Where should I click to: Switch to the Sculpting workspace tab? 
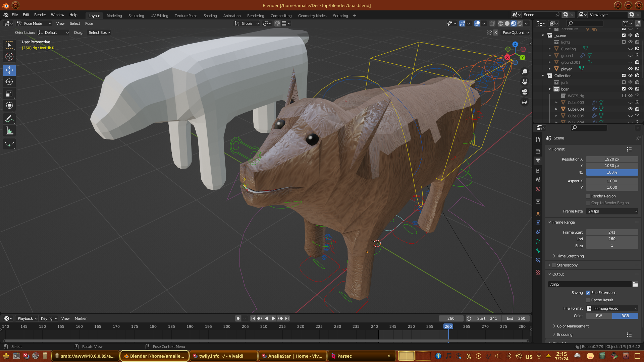(x=136, y=16)
